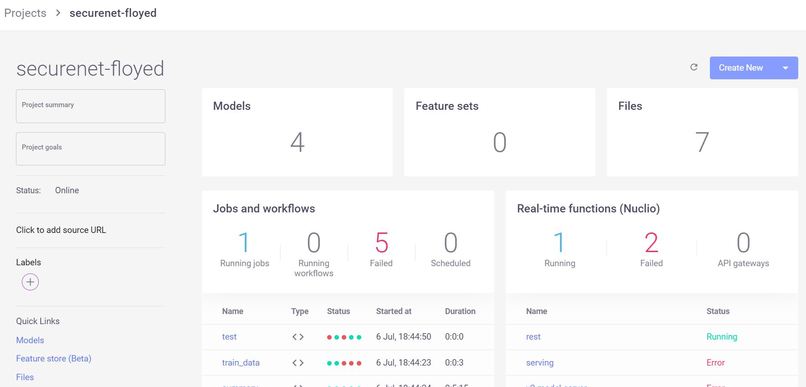View the 0 API gateways counter
The image size is (806, 387).
point(743,250)
